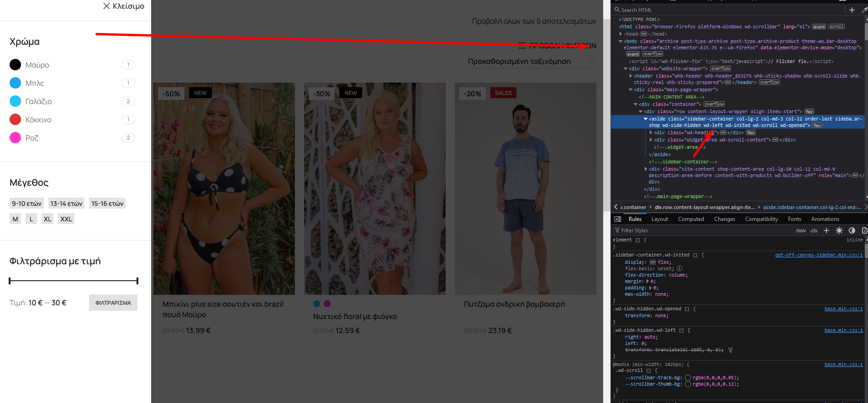The height and width of the screenshot is (403, 868).
Task: Toggle :hov pseudo-class panel
Action: click(x=801, y=230)
